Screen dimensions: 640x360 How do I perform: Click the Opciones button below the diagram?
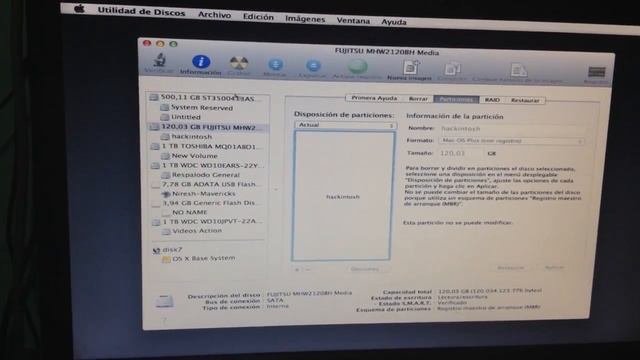point(364,269)
